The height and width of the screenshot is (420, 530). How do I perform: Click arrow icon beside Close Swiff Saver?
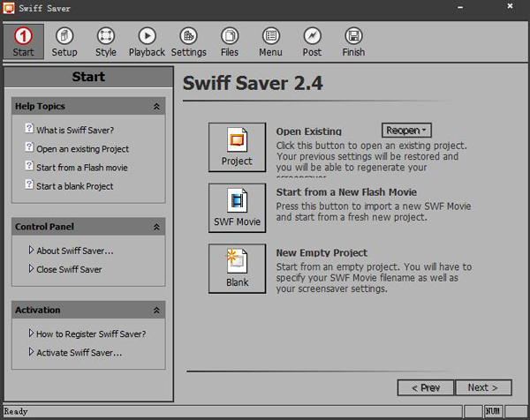31,268
